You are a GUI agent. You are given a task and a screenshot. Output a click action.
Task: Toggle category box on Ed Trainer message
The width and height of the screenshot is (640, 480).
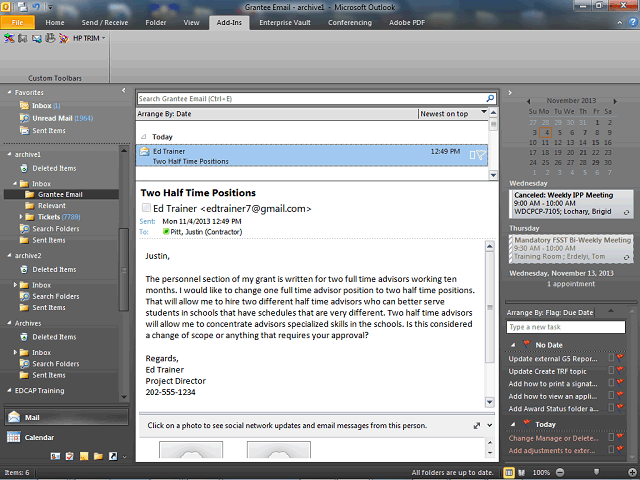click(x=472, y=155)
